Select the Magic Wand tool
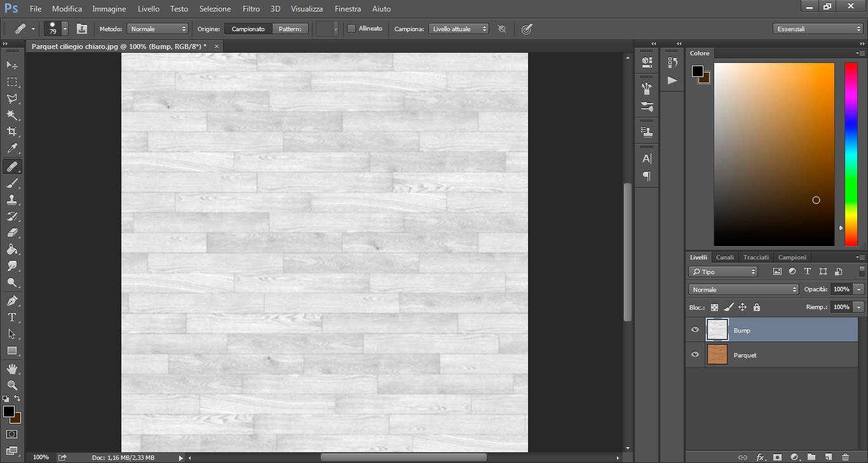The image size is (868, 463). pyautogui.click(x=12, y=115)
